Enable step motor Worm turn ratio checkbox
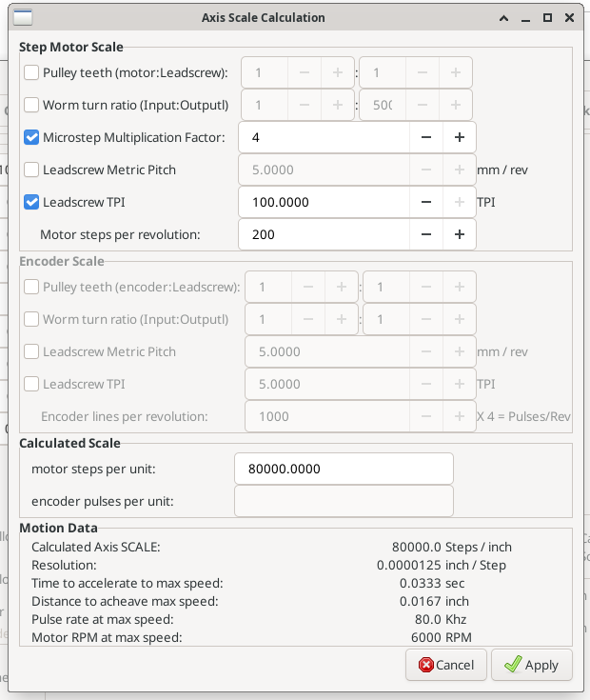Screen dimensions: 590x700 tap(31, 105)
